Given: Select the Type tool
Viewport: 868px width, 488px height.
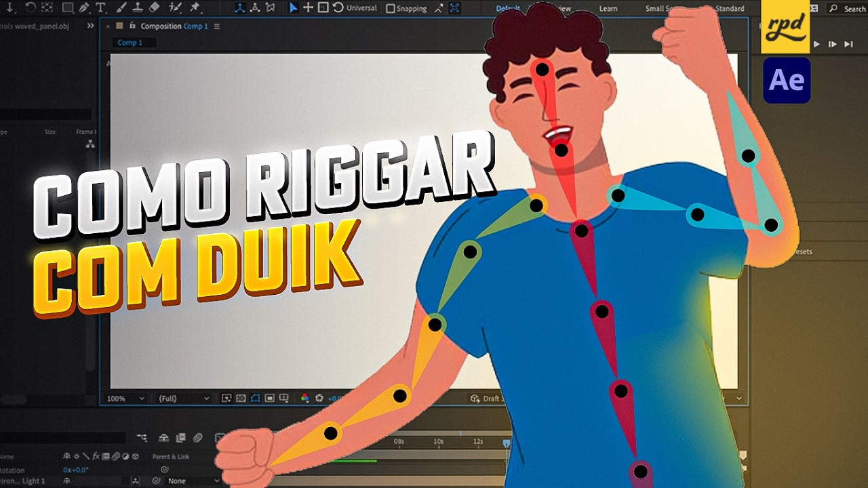Looking at the screenshot, I should point(100,7).
